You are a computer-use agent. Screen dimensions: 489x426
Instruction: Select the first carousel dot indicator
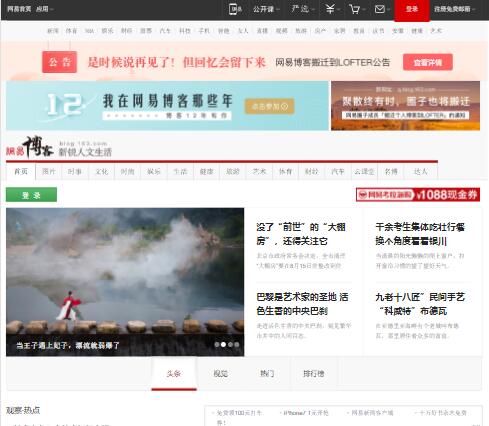pos(217,344)
